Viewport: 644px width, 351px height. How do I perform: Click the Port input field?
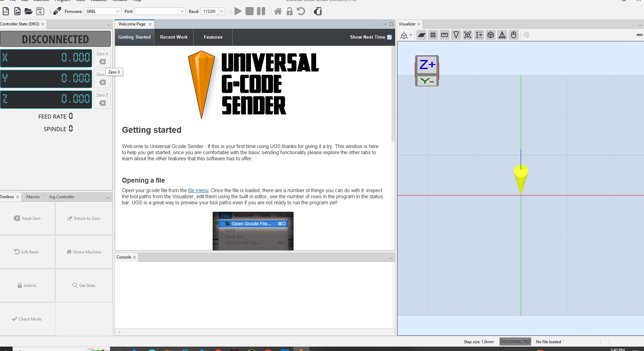pos(157,11)
